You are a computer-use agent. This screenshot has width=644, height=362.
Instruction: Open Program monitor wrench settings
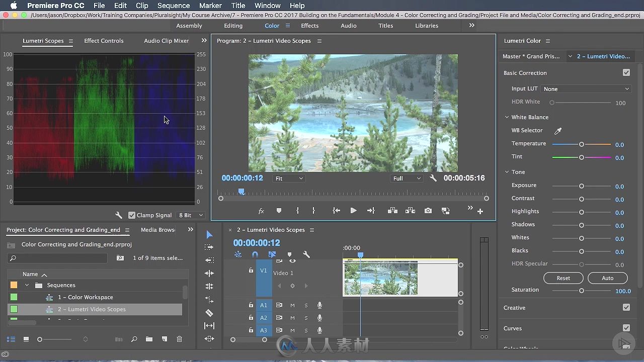[433, 178]
